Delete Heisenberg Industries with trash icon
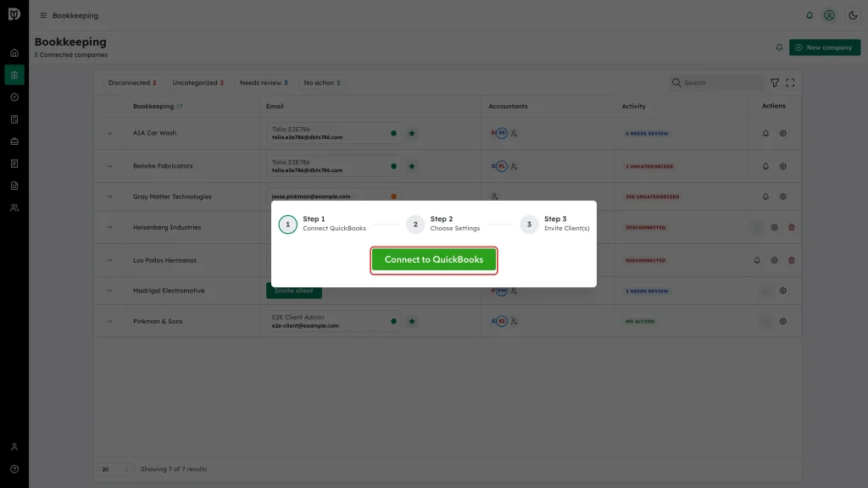This screenshot has width=868, height=488. (791, 227)
